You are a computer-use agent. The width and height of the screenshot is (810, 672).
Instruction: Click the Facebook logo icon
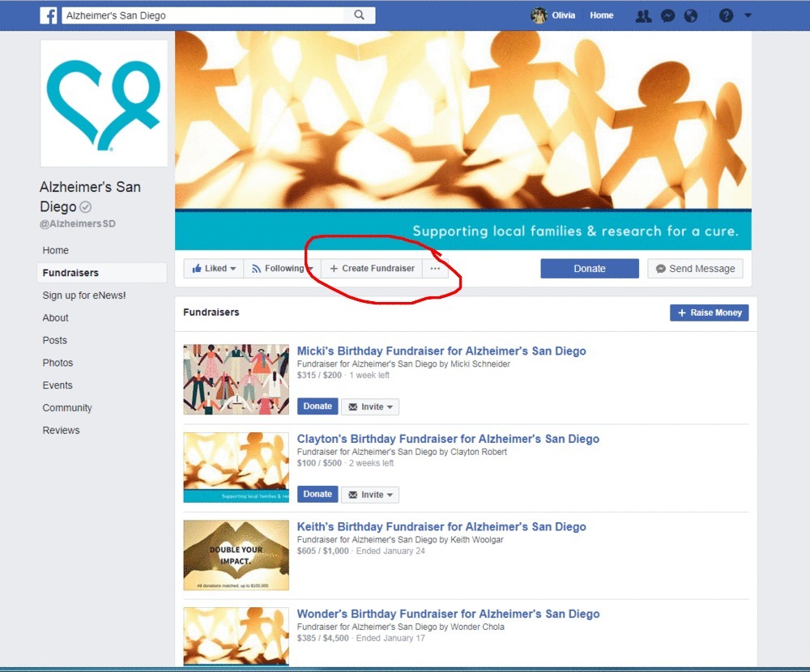click(49, 15)
